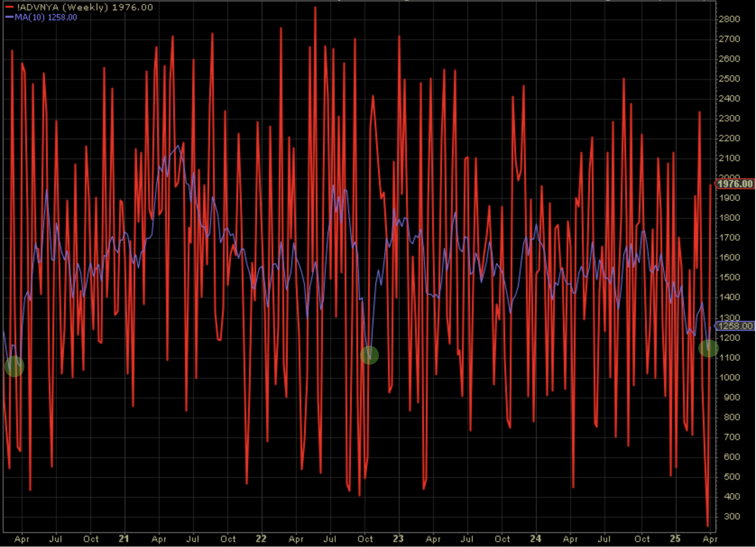Click the green circle marker near Oct 2022

[369, 355]
